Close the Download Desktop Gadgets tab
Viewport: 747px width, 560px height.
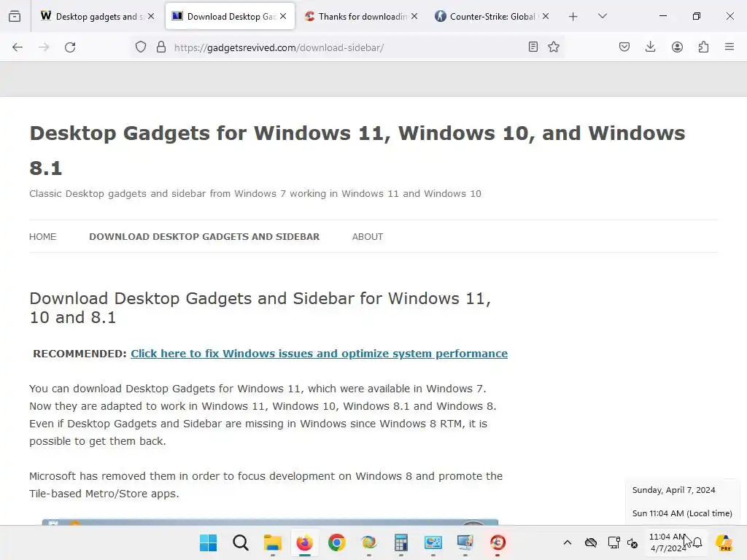284,16
